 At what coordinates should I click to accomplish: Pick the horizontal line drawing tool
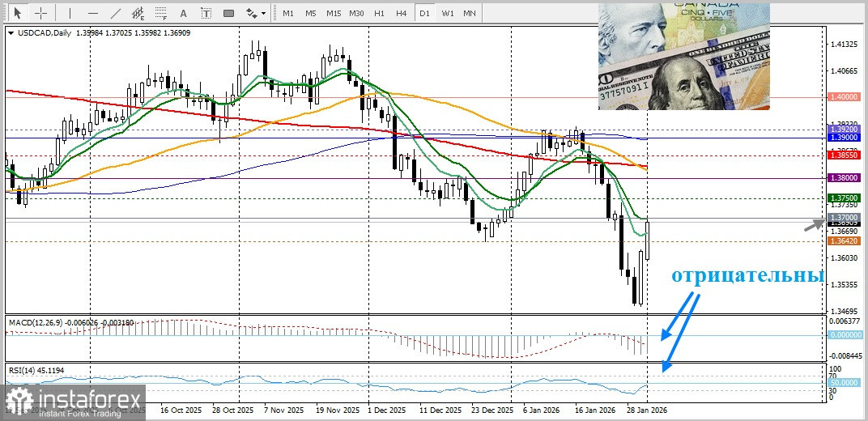click(93, 13)
